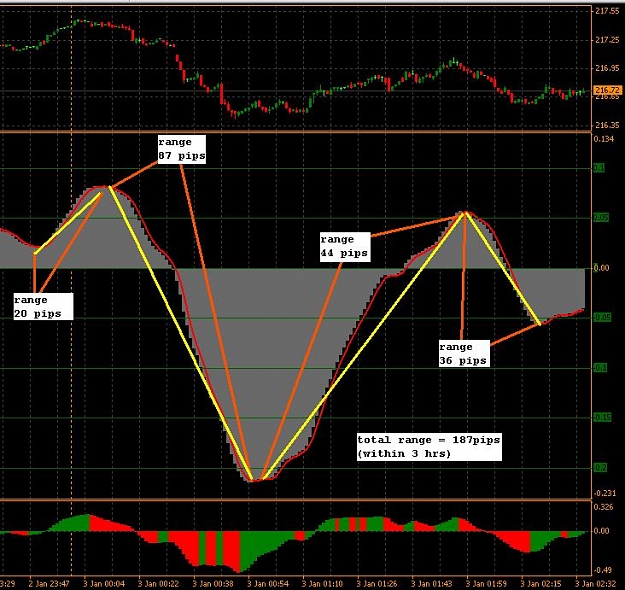
Task: Click the orange 216.72 current price tag
Action: click(607, 90)
